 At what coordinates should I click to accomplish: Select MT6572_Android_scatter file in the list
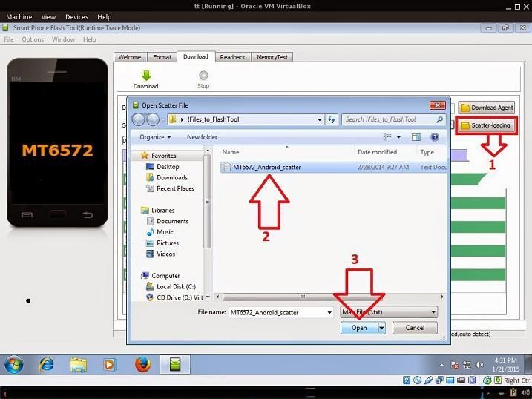[x=333, y=167]
